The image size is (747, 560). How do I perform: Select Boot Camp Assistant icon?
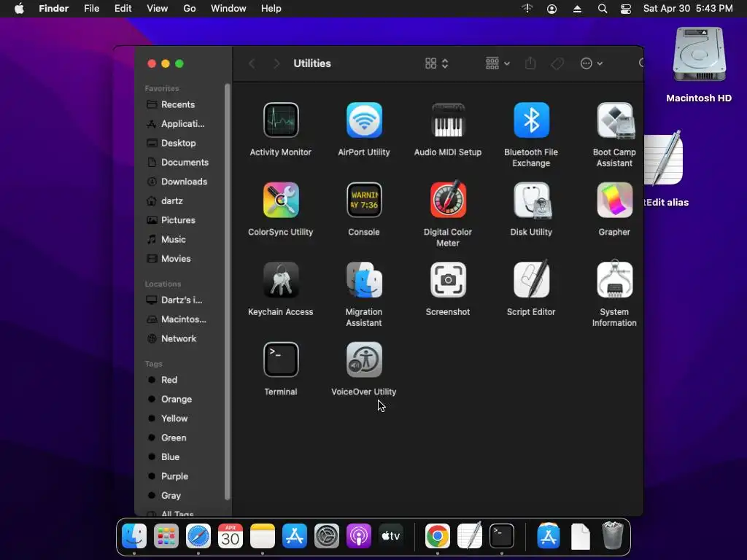coord(614,120)
